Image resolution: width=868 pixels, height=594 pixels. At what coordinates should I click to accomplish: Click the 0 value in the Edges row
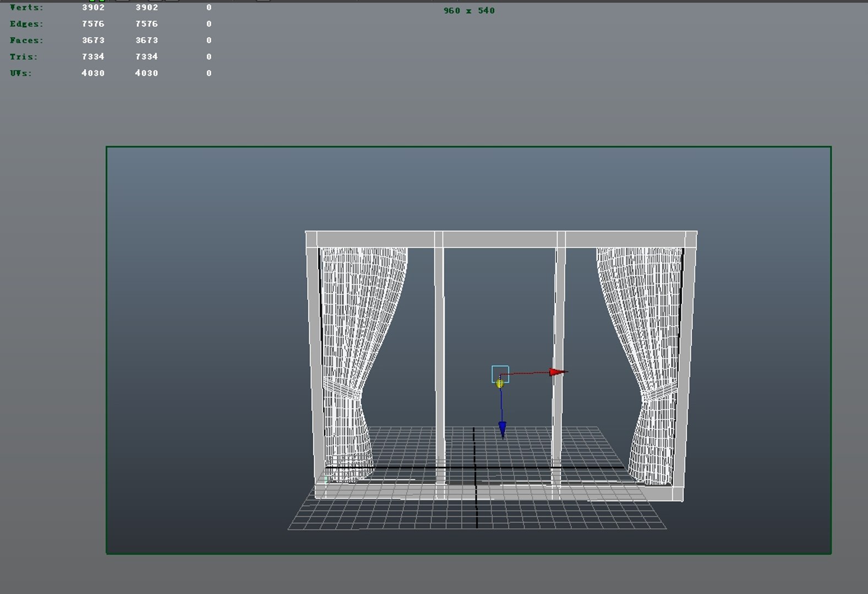pyautogui.click(x=209, y=24)
